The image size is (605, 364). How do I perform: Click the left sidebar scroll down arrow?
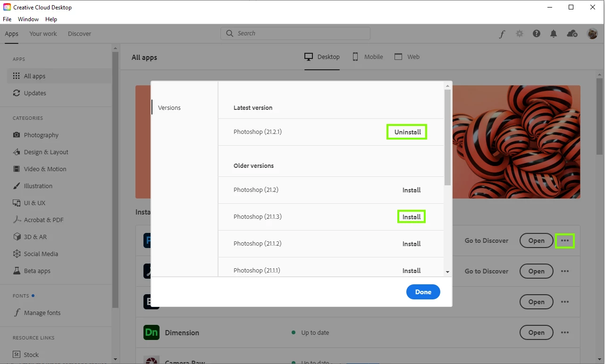pyautogui.click(x=115, y=360)
